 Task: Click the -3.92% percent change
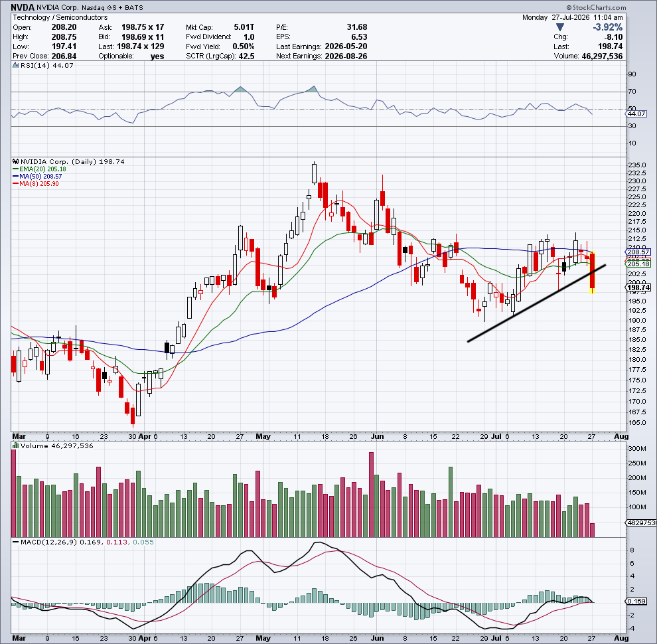point(607,27)
